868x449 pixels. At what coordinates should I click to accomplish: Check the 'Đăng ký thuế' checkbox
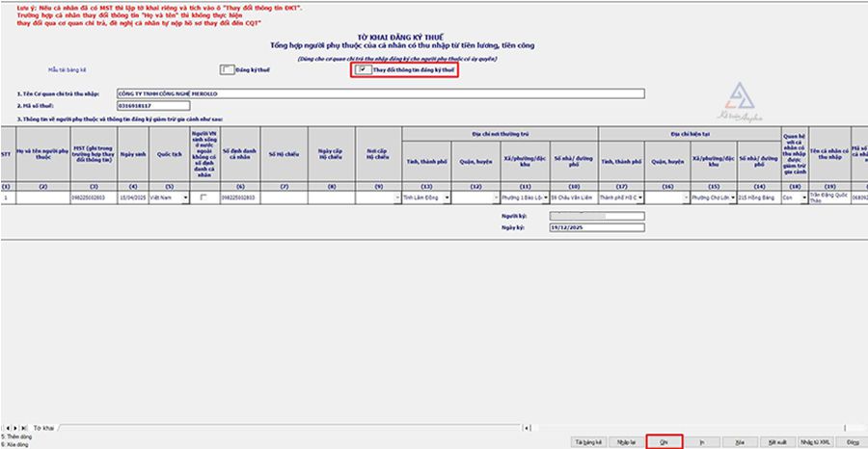[227, 69]
